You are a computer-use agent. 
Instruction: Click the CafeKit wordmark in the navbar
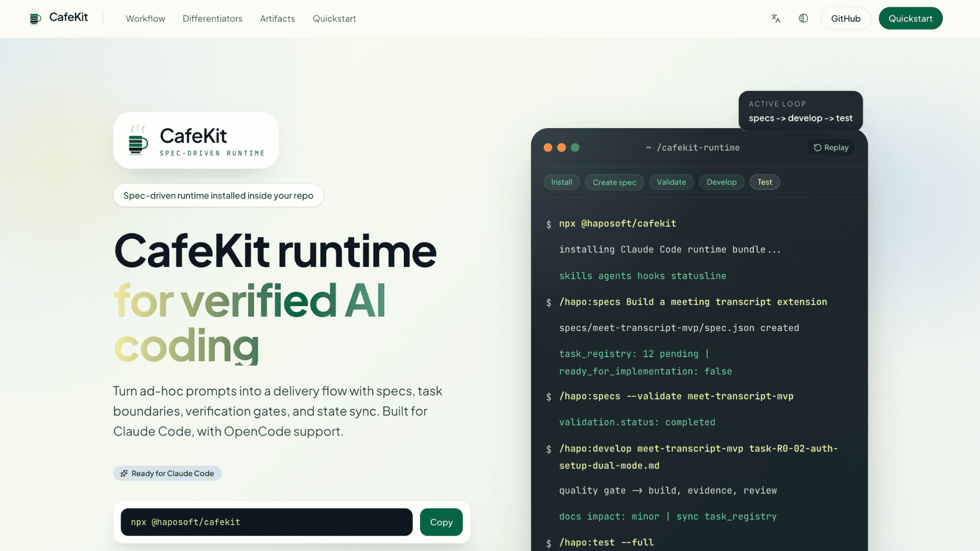[x=68, y=17]
